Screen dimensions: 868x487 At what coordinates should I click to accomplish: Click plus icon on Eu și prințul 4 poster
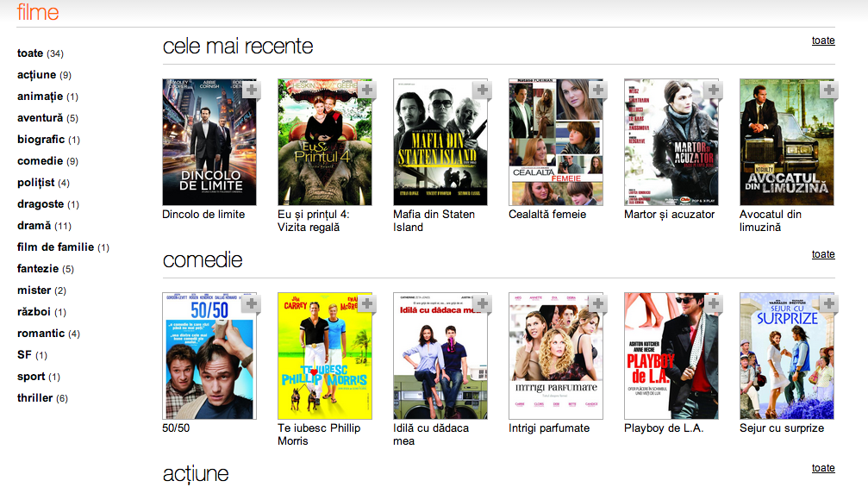click(367, 90)
